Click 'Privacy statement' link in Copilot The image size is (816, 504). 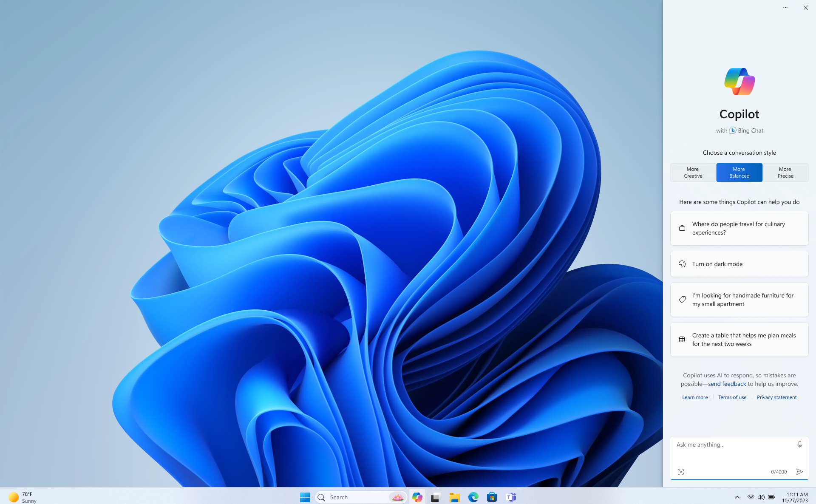[776, 397]
